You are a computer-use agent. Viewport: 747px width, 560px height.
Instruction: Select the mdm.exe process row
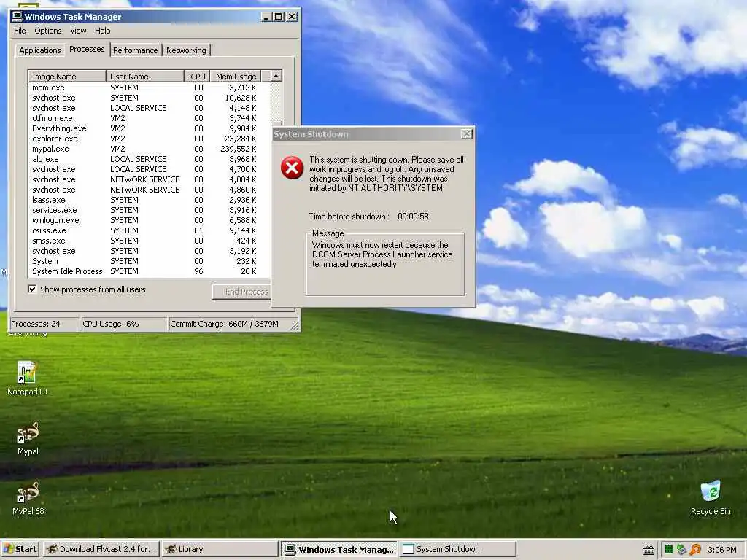149,87
